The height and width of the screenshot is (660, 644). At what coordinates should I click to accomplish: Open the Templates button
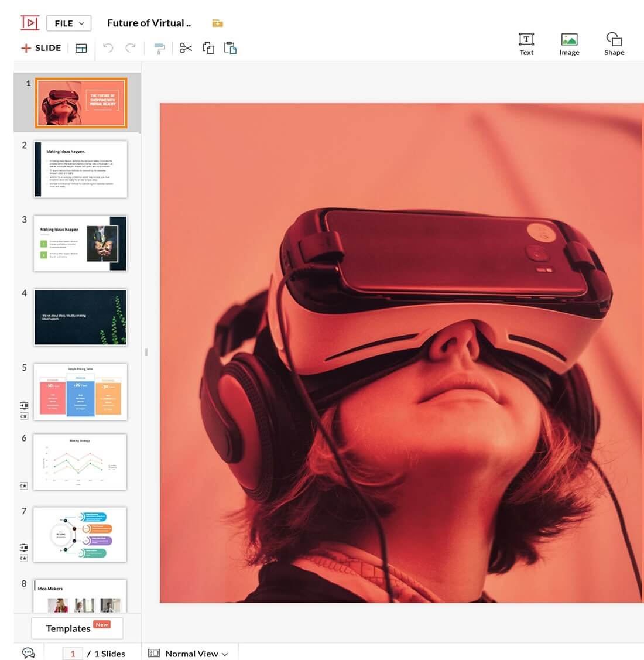pyautogui.click(x=77, y=628)
